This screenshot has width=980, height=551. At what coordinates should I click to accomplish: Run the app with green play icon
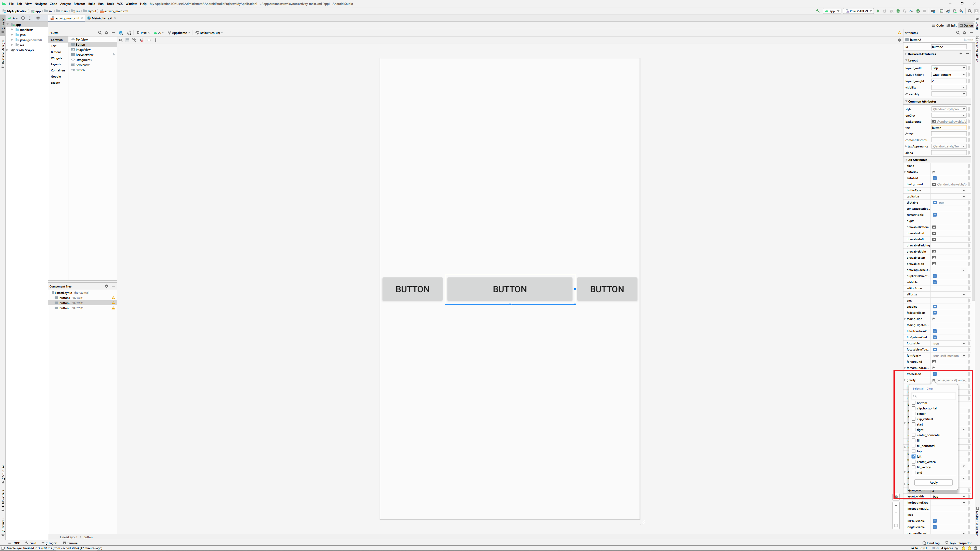click(x=878, y=11)
